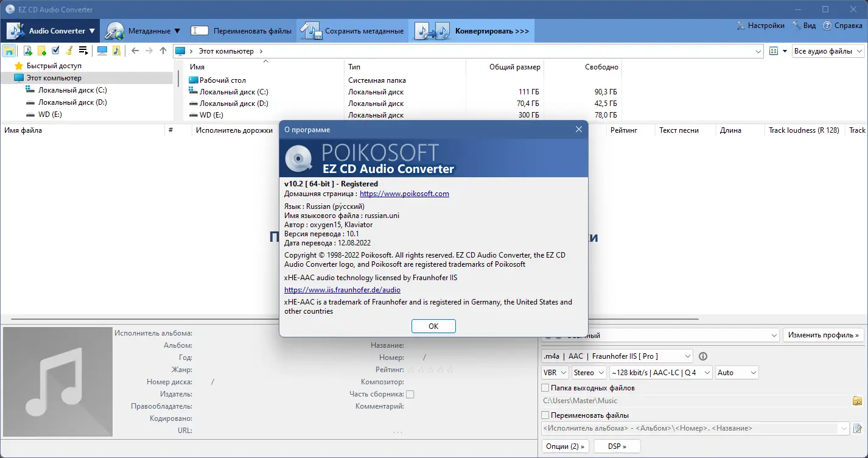The width and height of the screenshot is (868, 458).
Task: Browse for output folder with folder icon
Action: 857,401
